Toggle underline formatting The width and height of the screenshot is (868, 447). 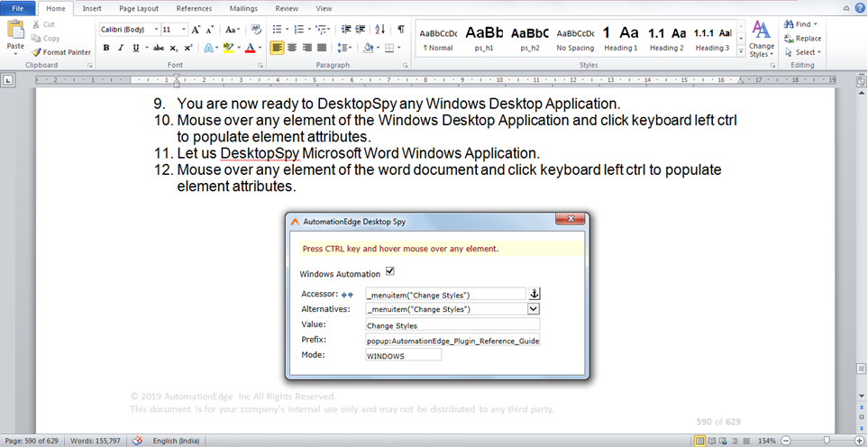[x=135, y=48]
